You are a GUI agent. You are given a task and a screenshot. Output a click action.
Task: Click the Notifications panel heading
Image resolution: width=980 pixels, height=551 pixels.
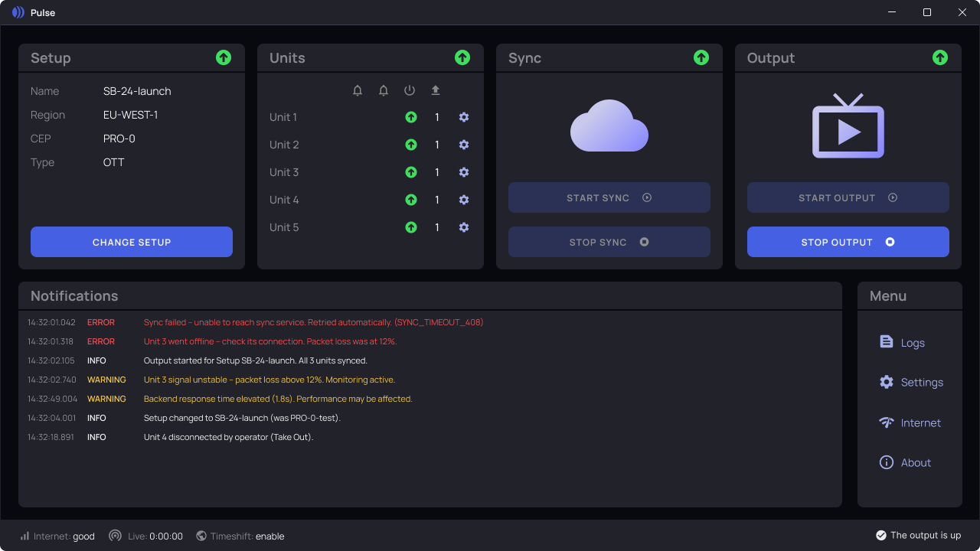tap(74, 296)
